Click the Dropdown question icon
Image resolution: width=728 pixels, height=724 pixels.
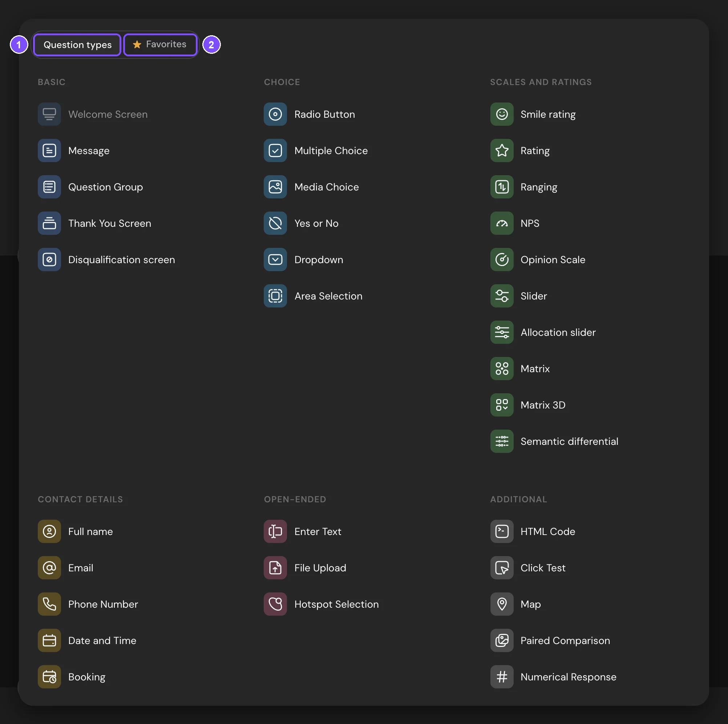(275, 260)
